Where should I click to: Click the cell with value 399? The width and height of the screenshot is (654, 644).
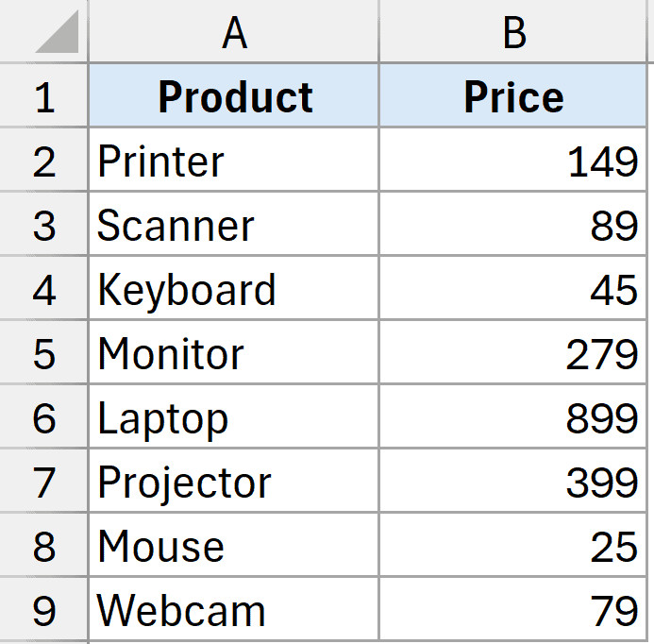coord(513,483)
